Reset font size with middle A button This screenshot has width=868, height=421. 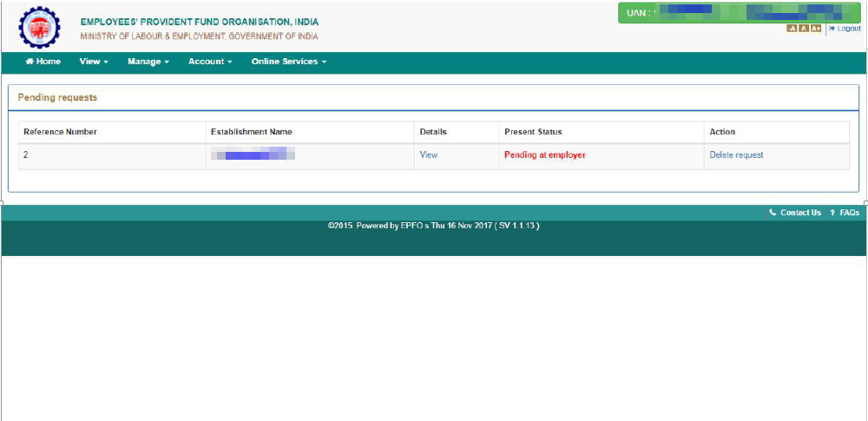coord(804,29)
